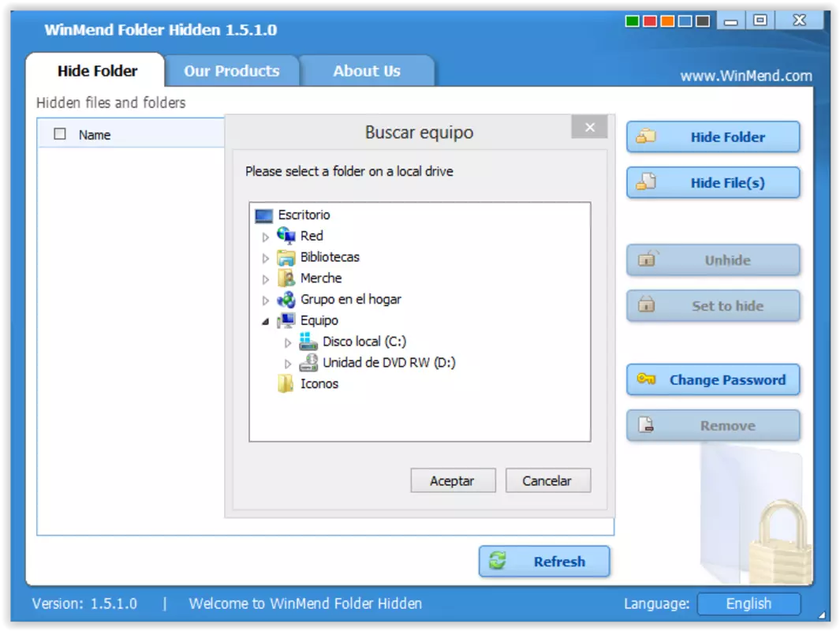Click the Version: 1.5.1.0 status text

(x=84, y=603)
